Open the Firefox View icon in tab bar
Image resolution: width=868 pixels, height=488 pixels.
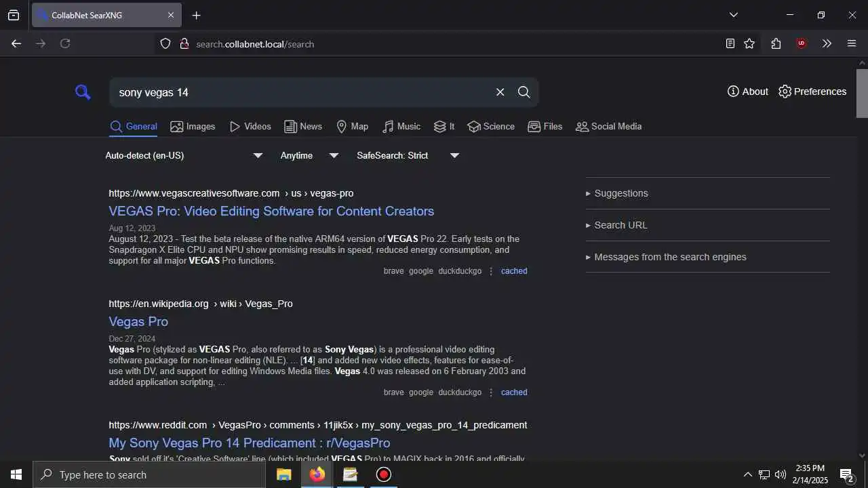(13, 15)
